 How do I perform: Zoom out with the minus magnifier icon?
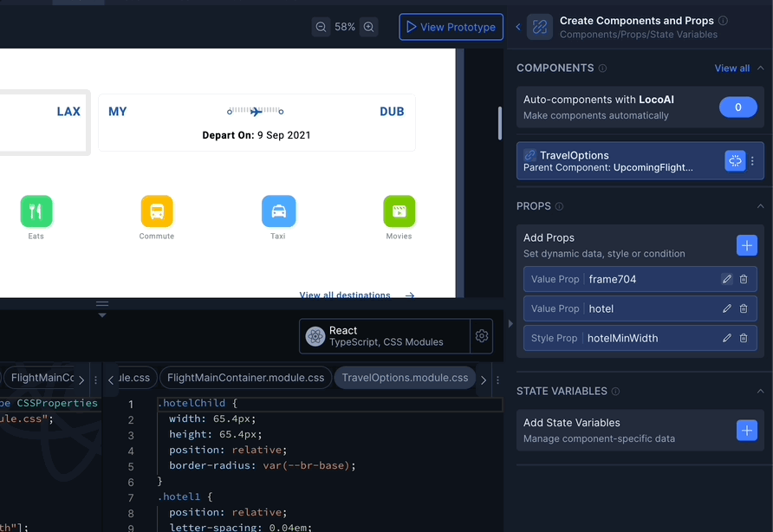click(x=321, y=27)
